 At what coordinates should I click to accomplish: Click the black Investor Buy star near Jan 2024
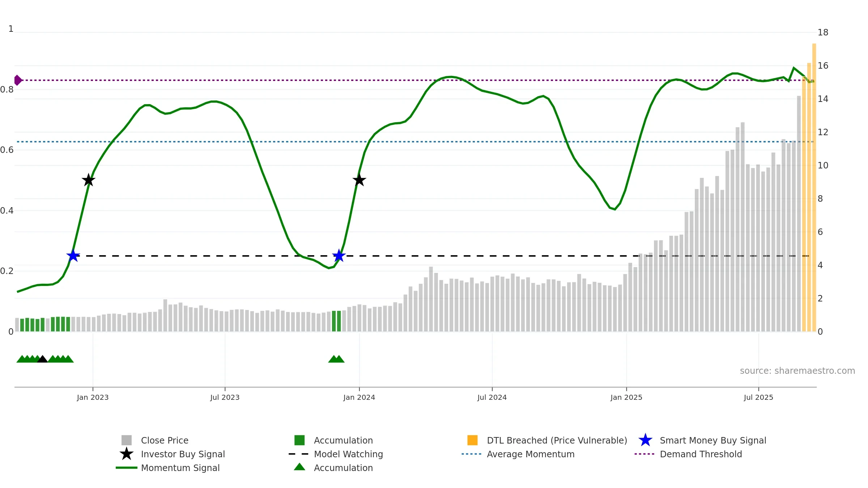pyautogui.click(x=359, y=180)
